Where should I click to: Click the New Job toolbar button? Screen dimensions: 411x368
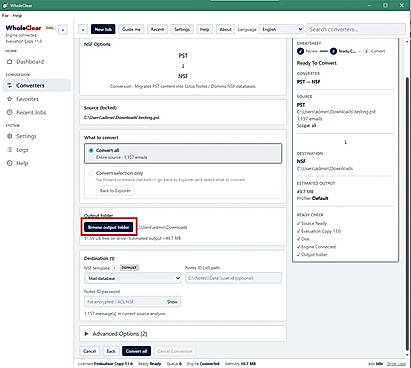(x=103, y=29)
